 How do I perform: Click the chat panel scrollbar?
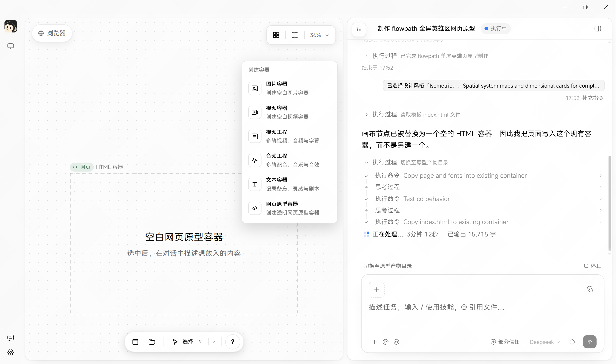point(609,203)
